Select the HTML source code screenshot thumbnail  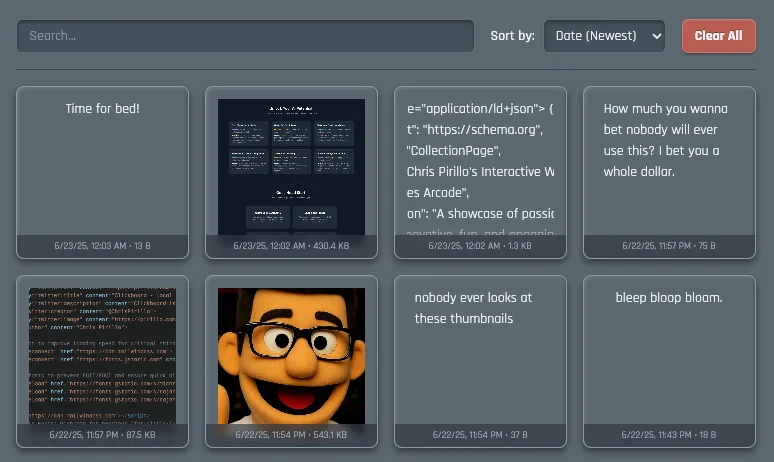[x=102, y=356]
